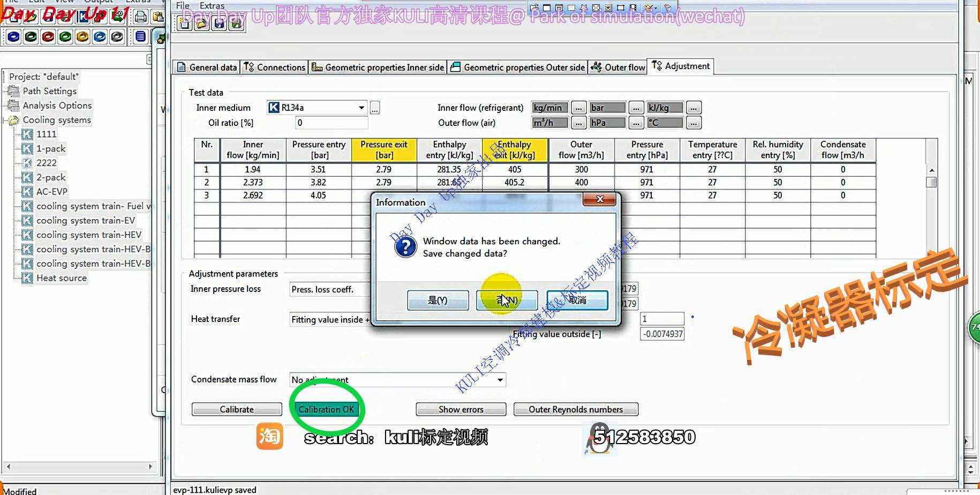Screen dimensions: 980x495
Task: Click the star shape capture icon
Action: (583, 7)
